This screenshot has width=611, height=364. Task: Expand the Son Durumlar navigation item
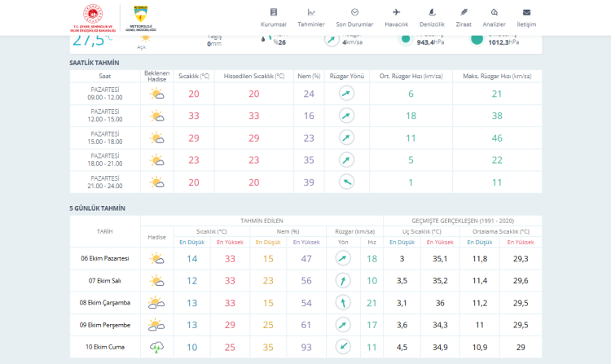tap(354, 17)
